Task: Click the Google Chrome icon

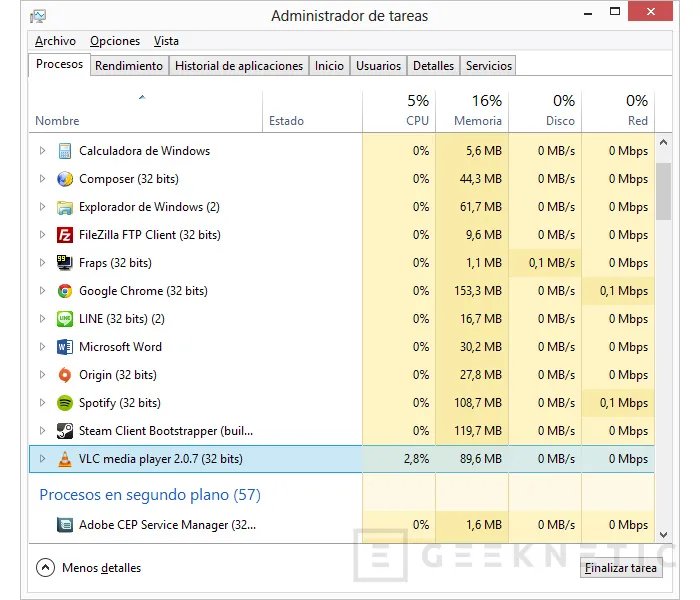Action: click(65, 291)
